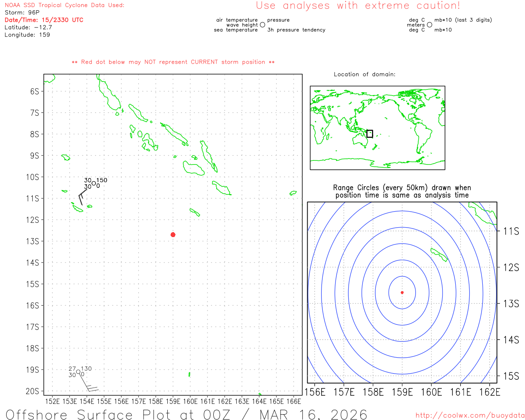Screen dimensions: 525x420
Task: Click the Date/Time 15/2330 UTC text
Action: (44, 20)
